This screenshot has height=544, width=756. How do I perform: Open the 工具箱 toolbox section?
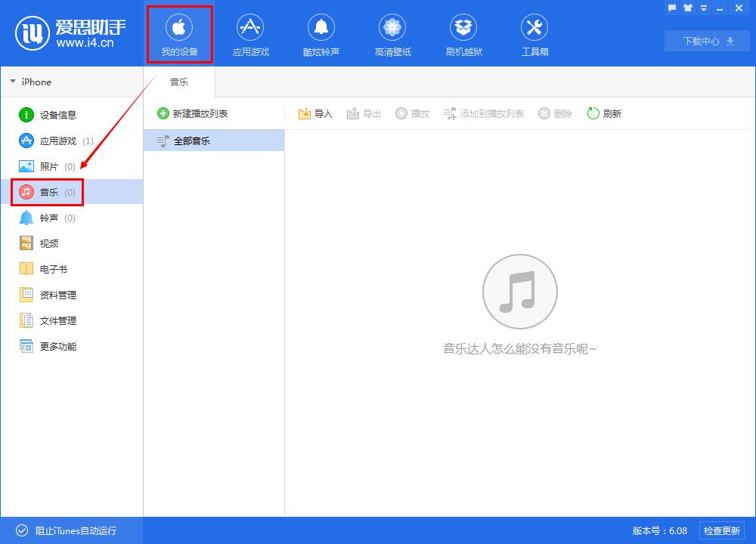click(x=534, y=32)
